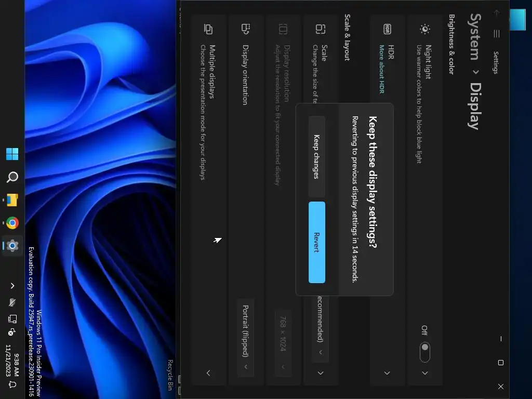Click the Display orientation label
The height and width of the screenshot is (399, 532).
(x=246, y=75)
